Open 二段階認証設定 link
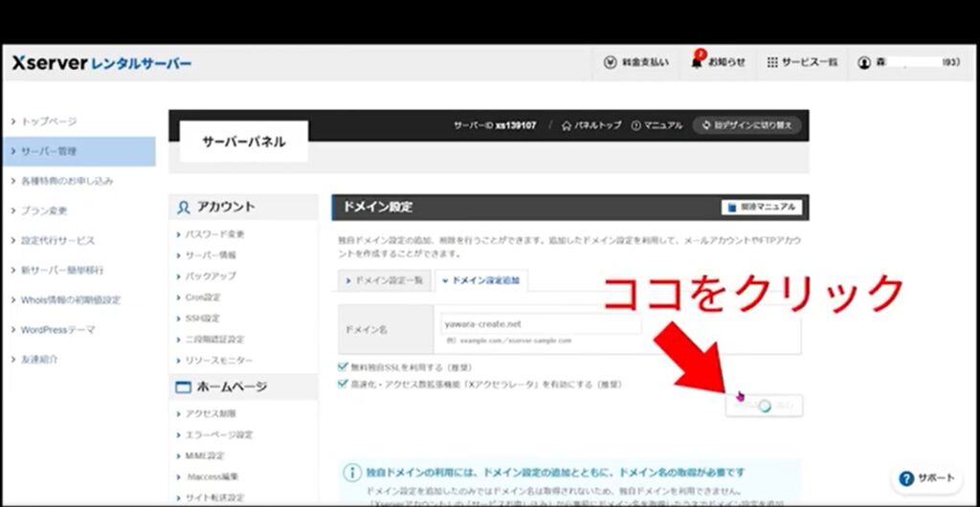Image resolution: width=980 pixels, height=507 pixels. click(214, 340)
